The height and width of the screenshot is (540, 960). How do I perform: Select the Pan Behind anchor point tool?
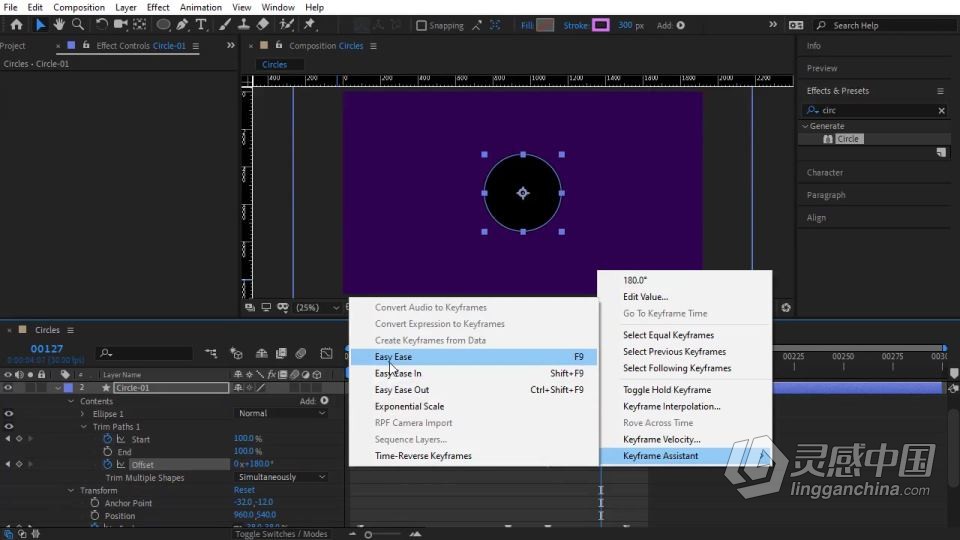tap(140, 24)
